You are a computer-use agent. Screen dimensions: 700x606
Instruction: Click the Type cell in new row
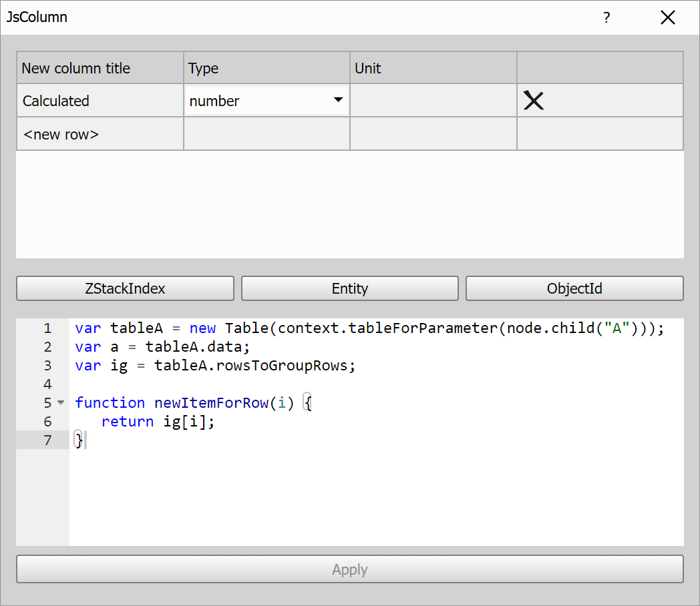point(267,134)
